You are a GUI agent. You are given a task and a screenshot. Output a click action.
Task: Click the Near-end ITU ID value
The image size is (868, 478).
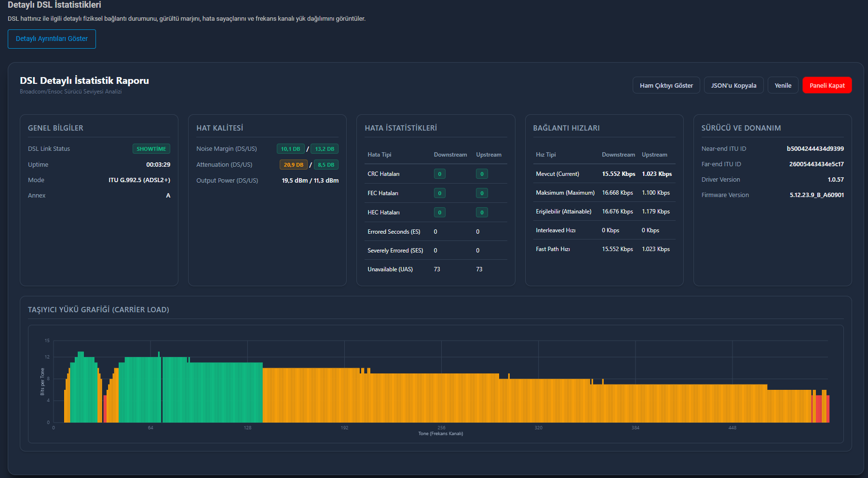[815, 149]
